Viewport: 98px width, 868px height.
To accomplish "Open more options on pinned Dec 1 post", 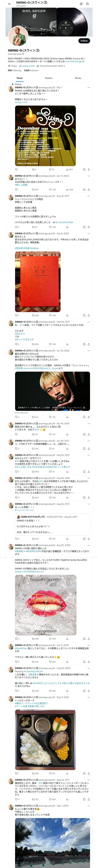I will tap(89, 88).
